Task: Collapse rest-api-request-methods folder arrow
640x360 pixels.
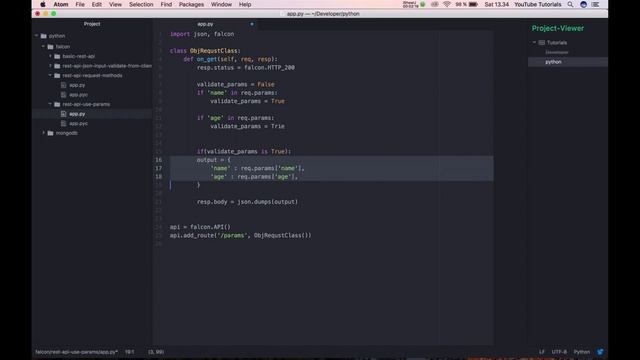Action: [51, 76]
